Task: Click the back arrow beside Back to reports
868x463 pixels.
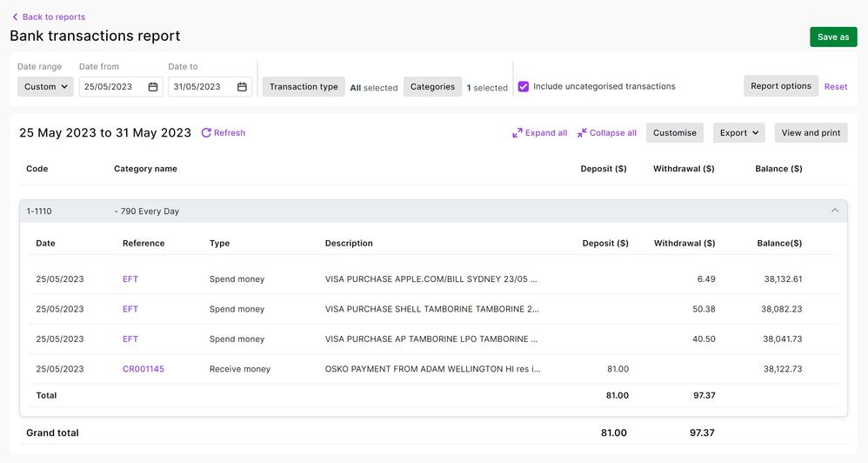Action: [15, 17]
